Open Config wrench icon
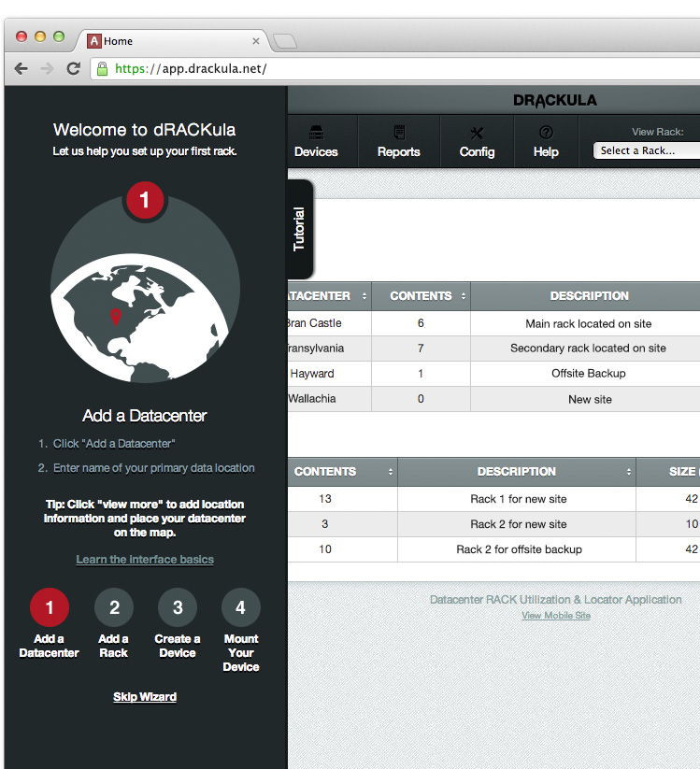 point(477,133)
